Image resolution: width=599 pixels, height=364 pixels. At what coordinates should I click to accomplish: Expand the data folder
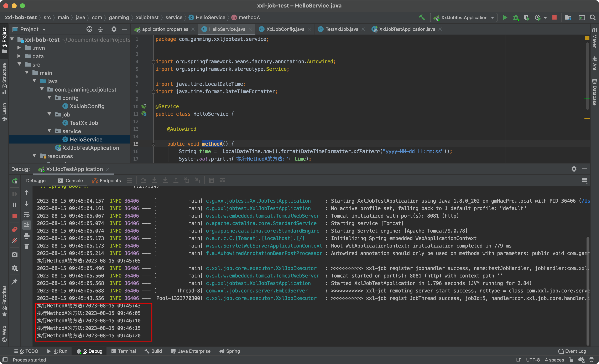pos(19,56)
